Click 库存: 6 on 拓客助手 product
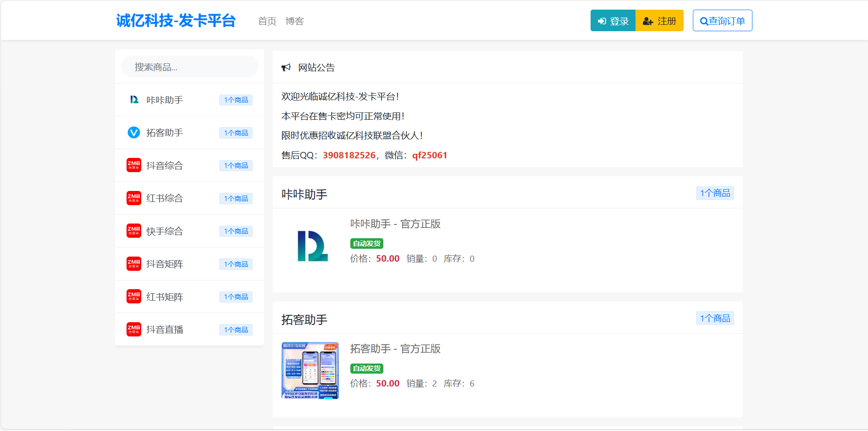 [x=459, y=383]
